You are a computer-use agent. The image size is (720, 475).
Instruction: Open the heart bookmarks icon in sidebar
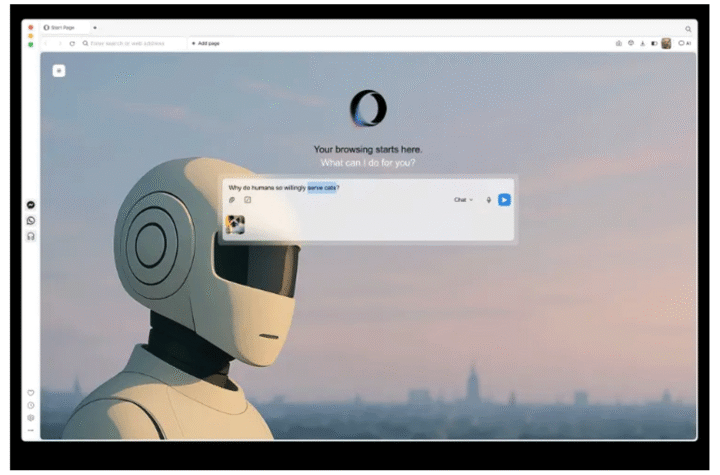[x=31, y=393]
